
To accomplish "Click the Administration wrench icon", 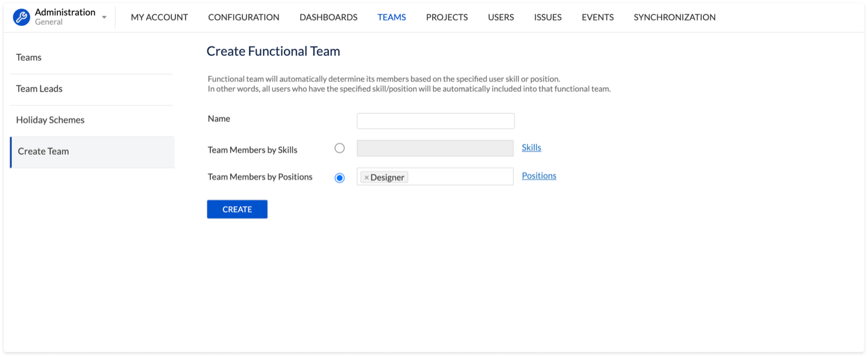I will tap(22, 17).
